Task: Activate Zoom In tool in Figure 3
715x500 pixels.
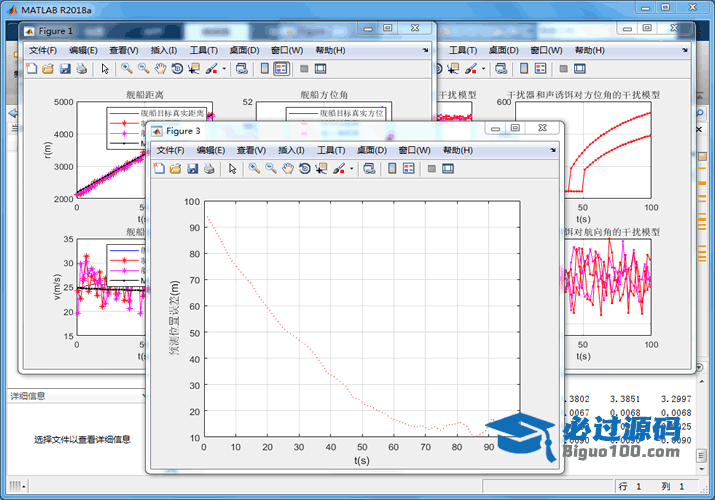Action: 254,169
